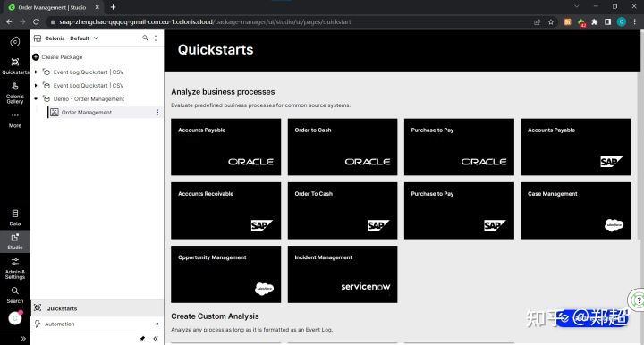Open the Automation entry
The width and height of the screenshot is (644, 345).
pos(60,324)
